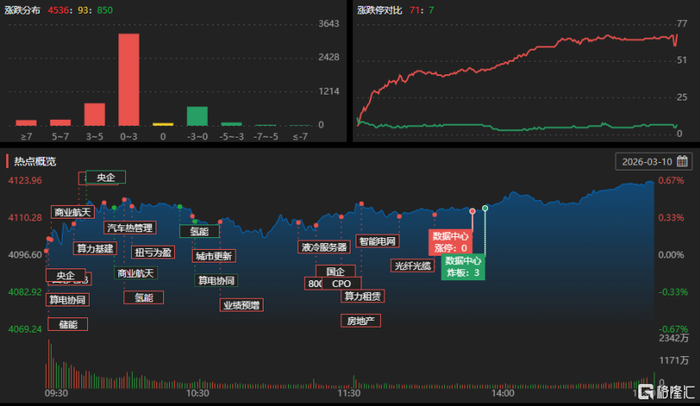
Task: Click the green 7 limit-down count
Action: click(431, 10)
